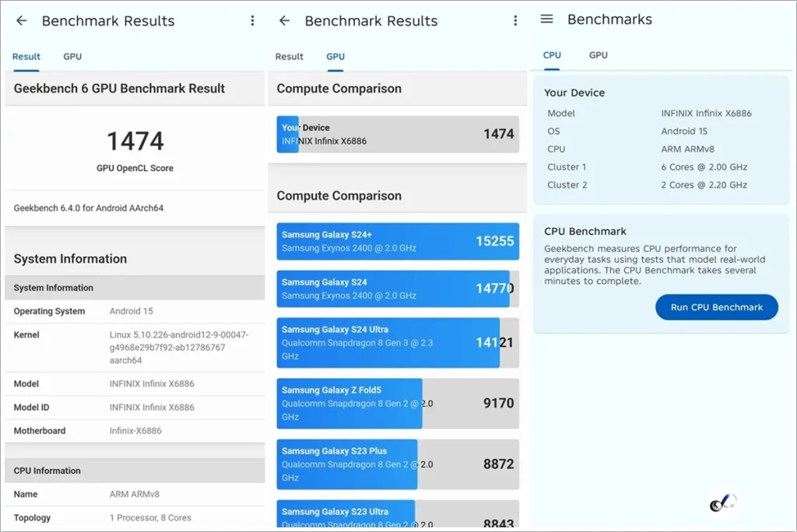Tap the back arrow on the middle Benchmark Results screen
The width and height of the screenshot is (797, 532).
(285, 21)
